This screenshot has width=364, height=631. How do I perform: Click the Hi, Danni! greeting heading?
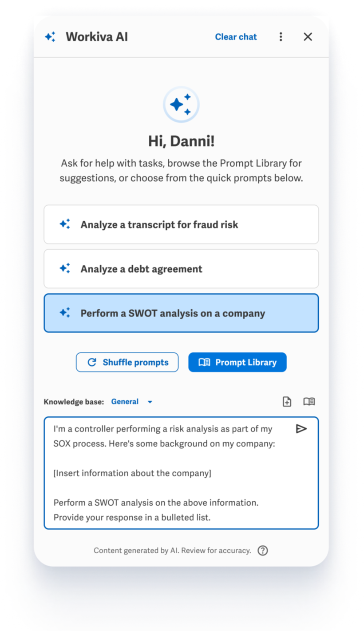click(181, 141)
